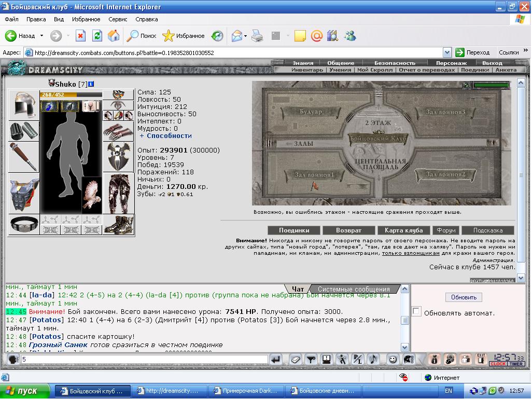Click the helmet item slot

[23, 105]
